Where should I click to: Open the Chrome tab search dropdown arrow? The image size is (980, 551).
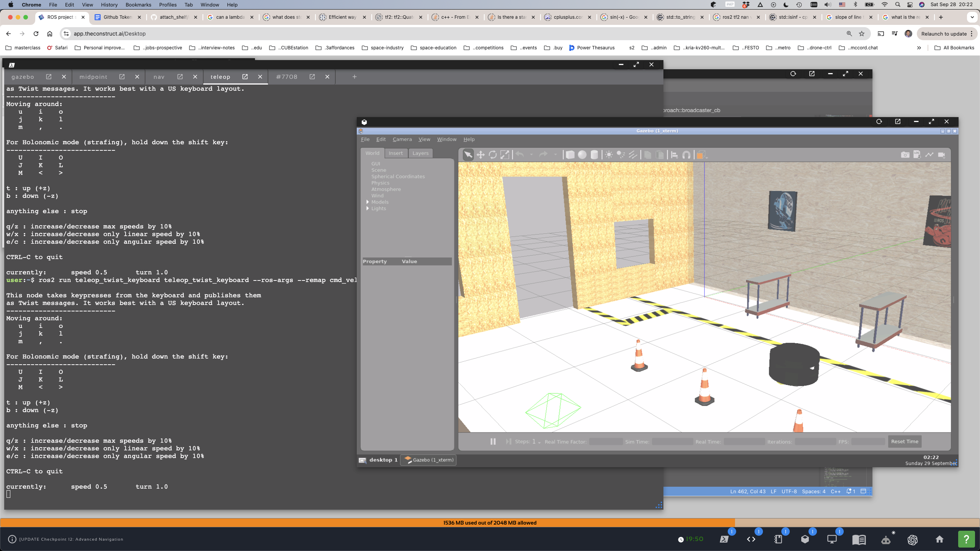coord(972,17)
